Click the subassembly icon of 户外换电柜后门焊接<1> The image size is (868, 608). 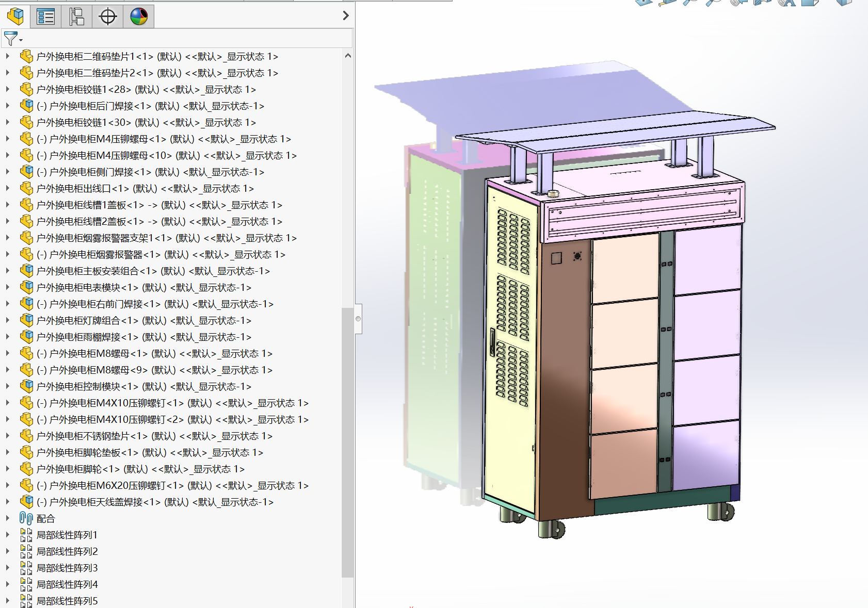click(x=26, y=106)
